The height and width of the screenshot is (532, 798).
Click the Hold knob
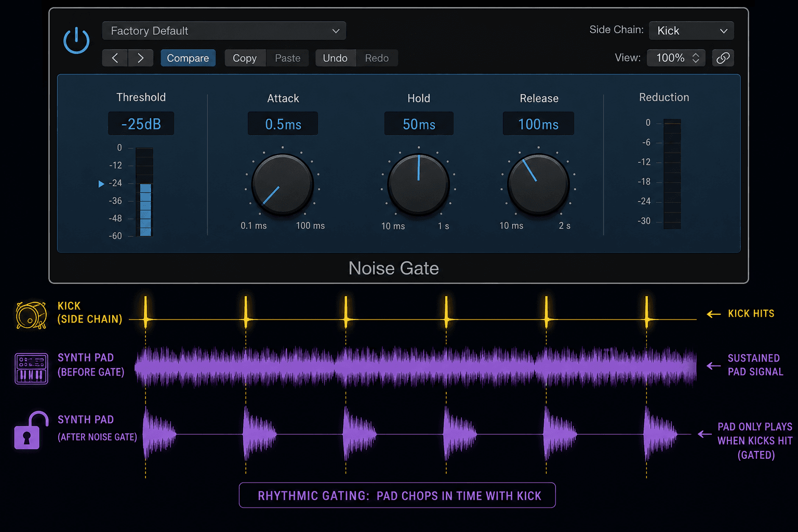[x=418, y=184]
